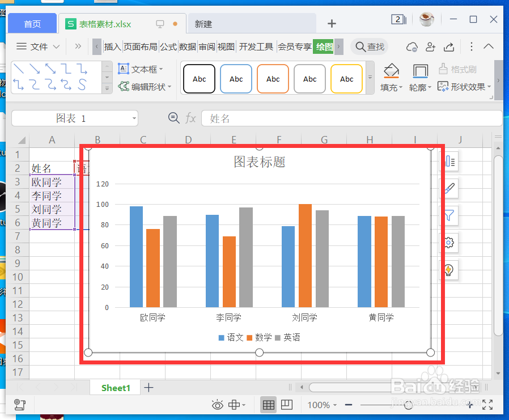This screenshot has height=420, width=509.
Task: Click the chart filter funnel icon
Action: (449, 215)
